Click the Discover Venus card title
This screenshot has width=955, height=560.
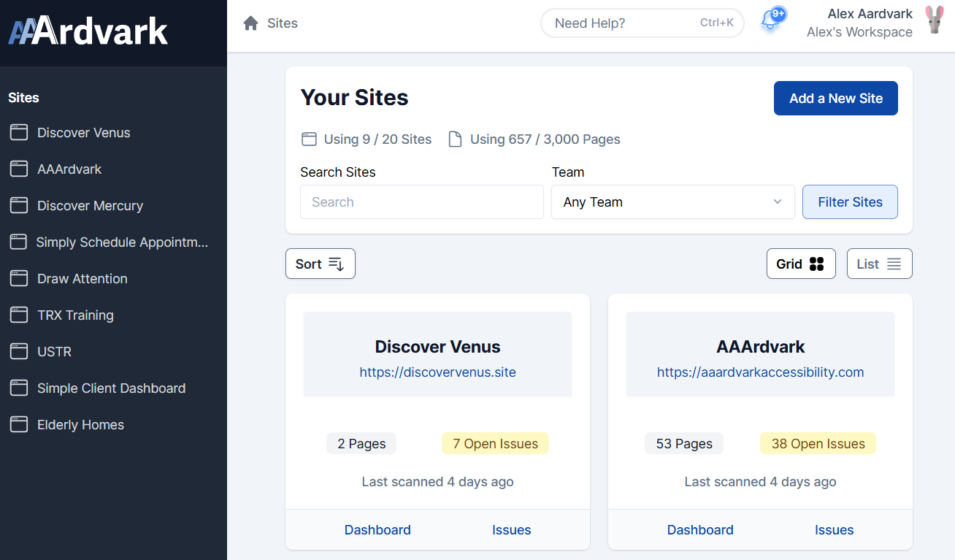(x=437, y=347)
